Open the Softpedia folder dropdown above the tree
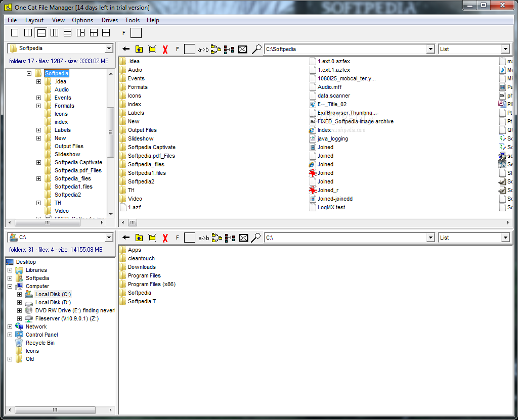This screenshot has width=518, height=420. tap(109, 49)
